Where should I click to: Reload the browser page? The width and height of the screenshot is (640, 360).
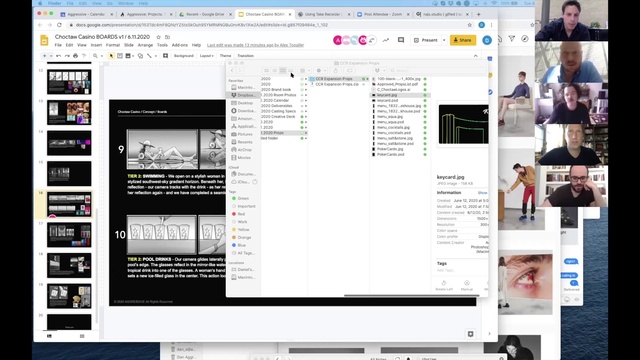click(59, 25)
